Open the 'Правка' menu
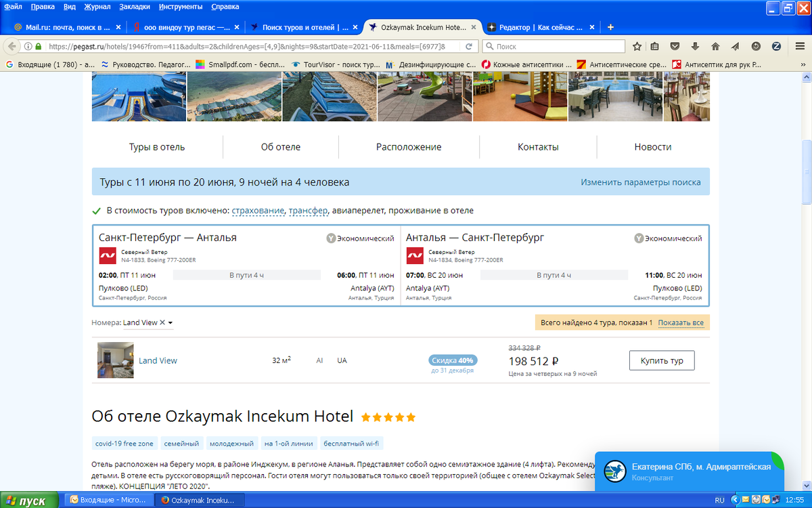Viewport: 812px width, 508px height. tap(43, 7)
